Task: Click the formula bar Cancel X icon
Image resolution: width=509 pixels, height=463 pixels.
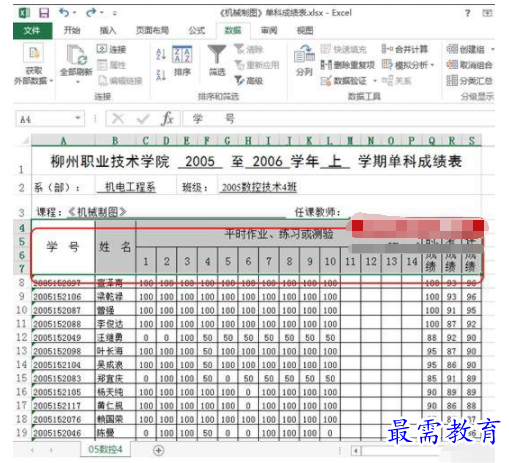Action: point(118,119)
